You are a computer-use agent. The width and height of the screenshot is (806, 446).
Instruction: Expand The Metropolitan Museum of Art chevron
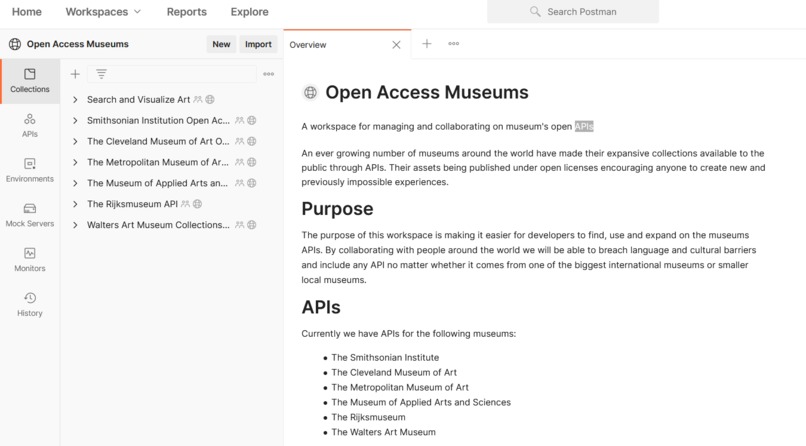pos(75,162)
